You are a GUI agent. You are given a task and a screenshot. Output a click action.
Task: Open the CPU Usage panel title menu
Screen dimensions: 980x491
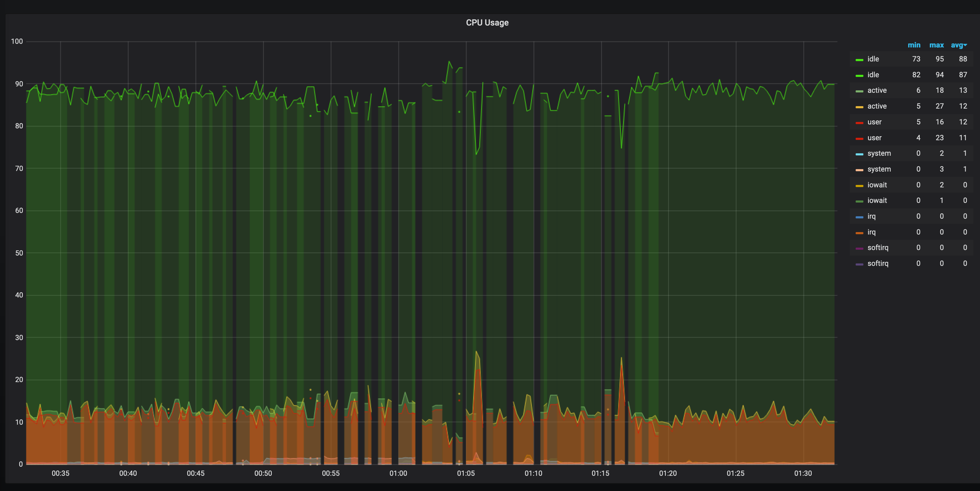pos(487,23)
